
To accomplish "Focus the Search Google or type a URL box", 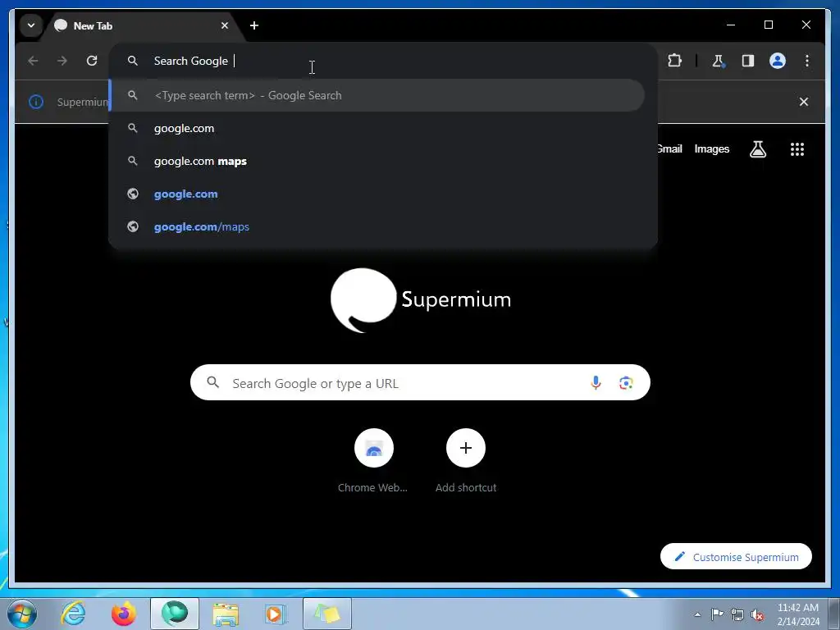I will 420,382.
